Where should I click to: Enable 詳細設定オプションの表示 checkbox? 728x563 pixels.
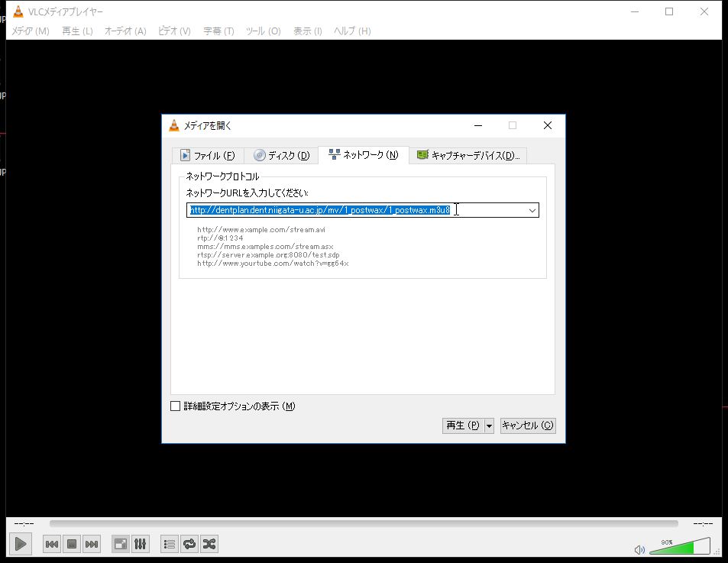click(176, 406)
